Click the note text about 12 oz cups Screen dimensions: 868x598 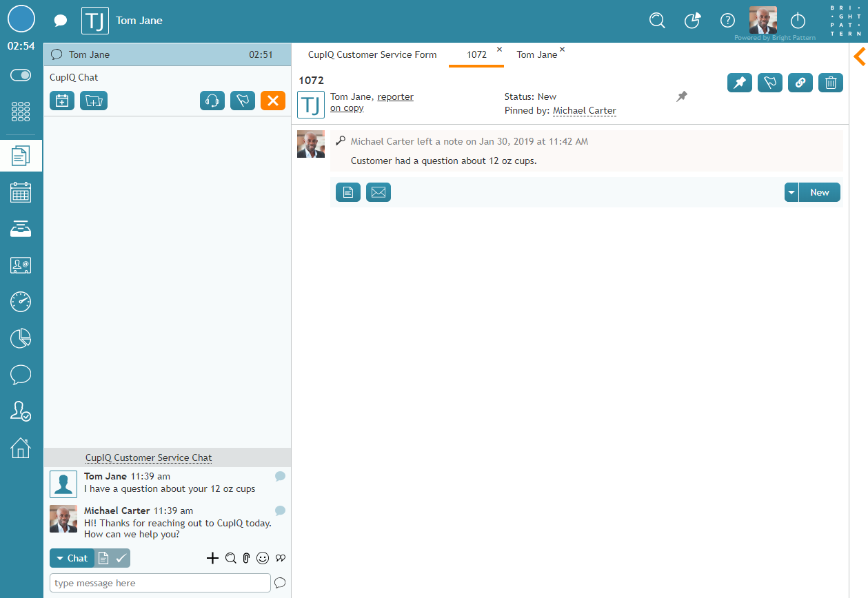(444, 161)
